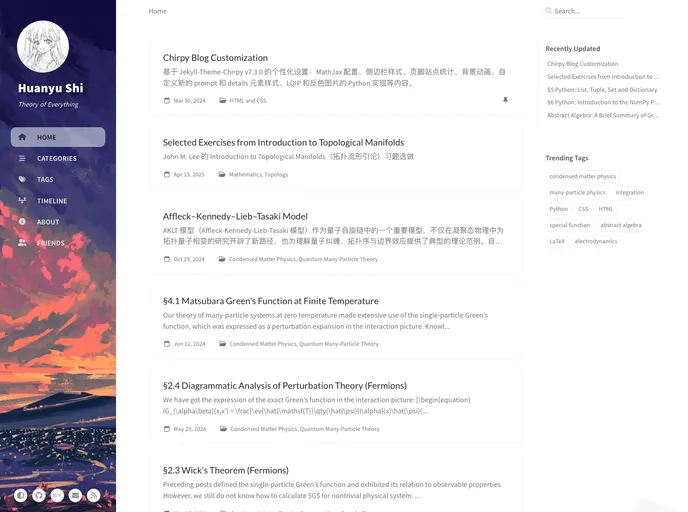Open recently updated Selected Exercises link
This screenshot has width=688, height=512.
pyautogui.click(x=603, y=77)
